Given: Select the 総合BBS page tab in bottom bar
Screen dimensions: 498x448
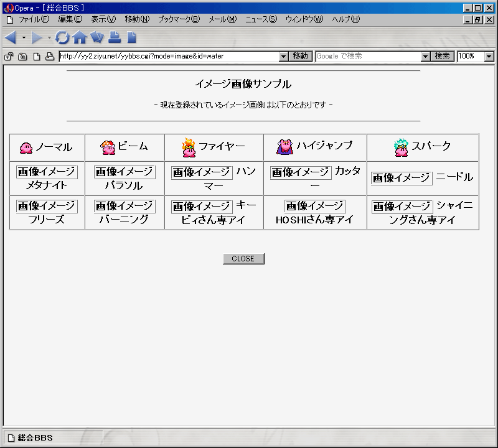Looking at the screenshot, I should (53, 438).
